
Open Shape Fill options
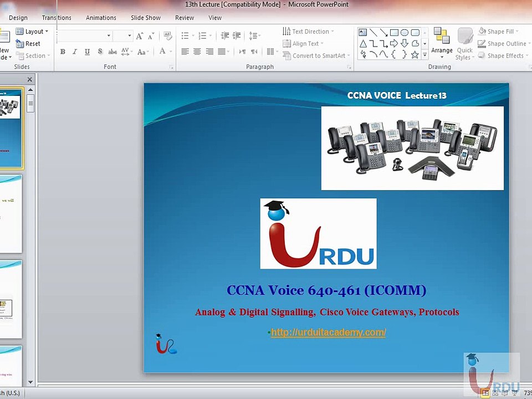point(498,32)
